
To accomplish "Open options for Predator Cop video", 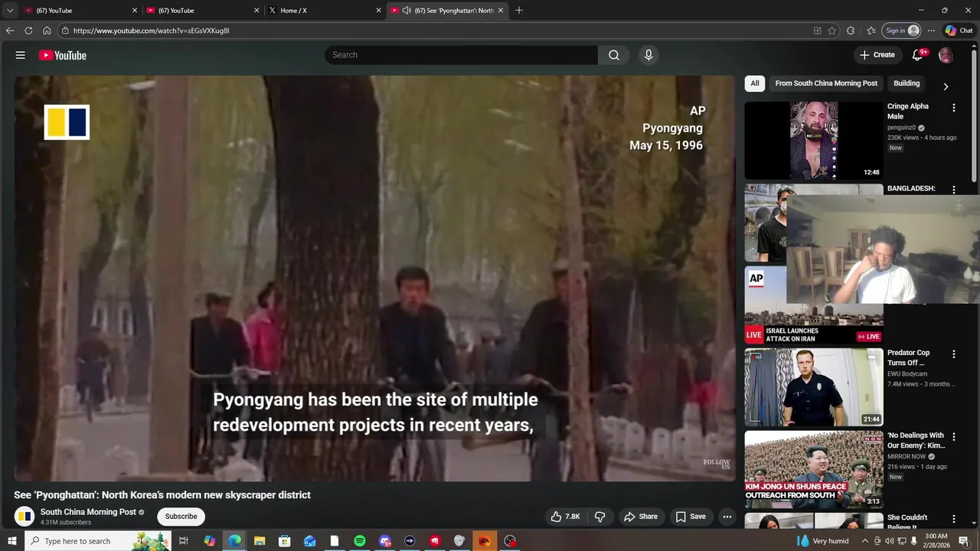I will (954, 354).
